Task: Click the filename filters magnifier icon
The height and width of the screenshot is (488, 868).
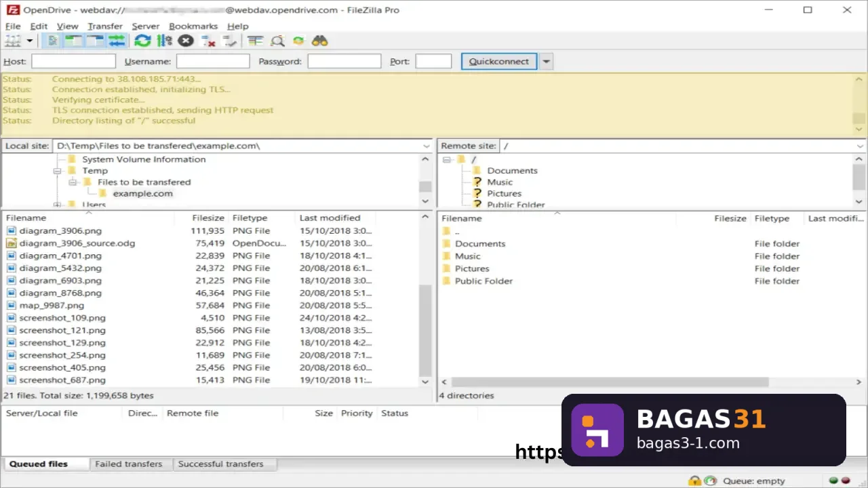Action: 277,41
